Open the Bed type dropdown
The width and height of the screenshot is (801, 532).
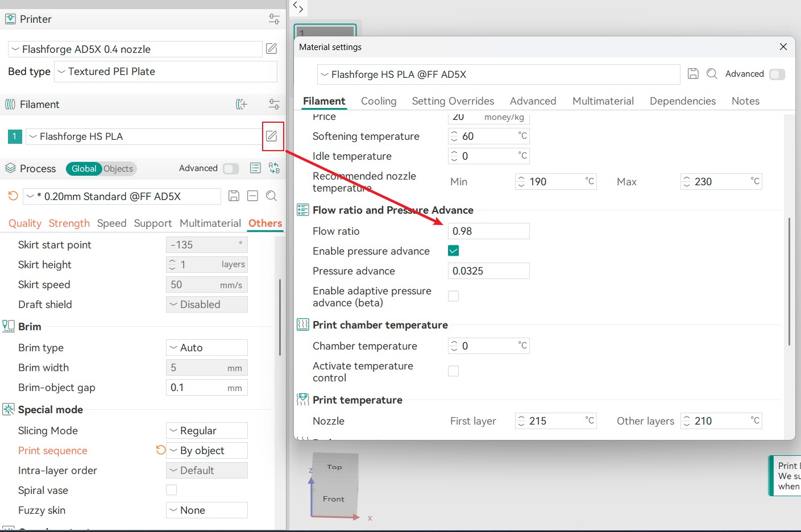pyautogui.click(x=165, y=72)
